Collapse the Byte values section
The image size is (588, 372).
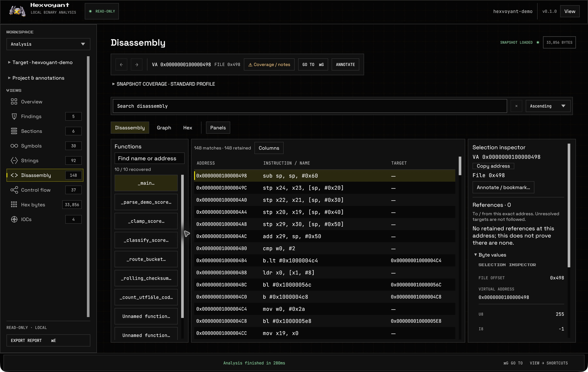pyautogui.click(x=490, y=255)
